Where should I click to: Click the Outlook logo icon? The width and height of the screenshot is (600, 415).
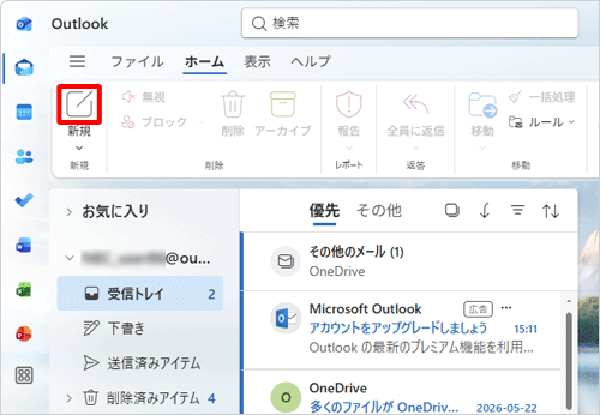pos(24,24)
